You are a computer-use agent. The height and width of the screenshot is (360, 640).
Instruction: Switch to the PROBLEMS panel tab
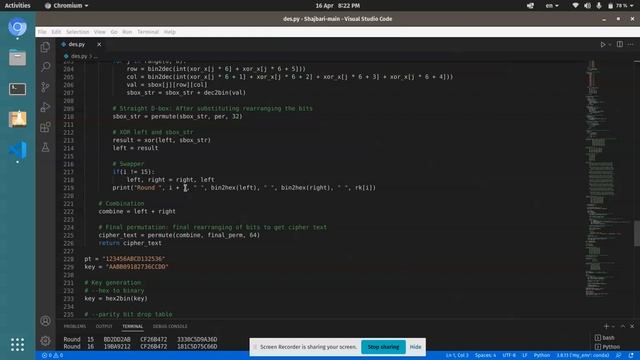(x=75, y=326)
